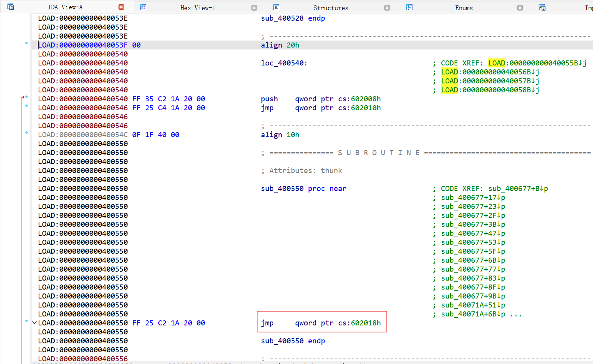593x364 pixels.
Task: Click hex bytes 'FF 25 C2 1A 20 00'
Action: (x=168, y=323)
